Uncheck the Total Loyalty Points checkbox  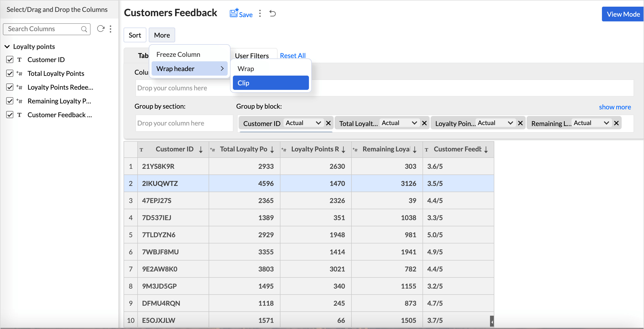click(10, 73)
